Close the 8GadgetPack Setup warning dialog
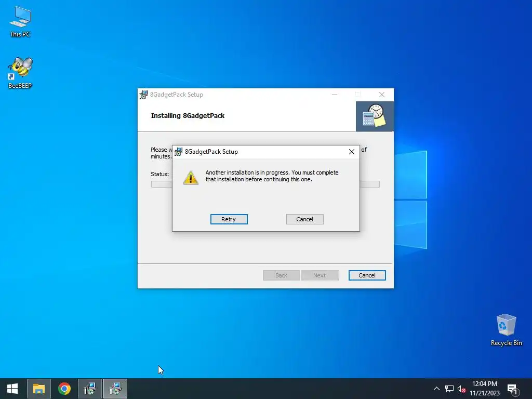 pos(352,152)
